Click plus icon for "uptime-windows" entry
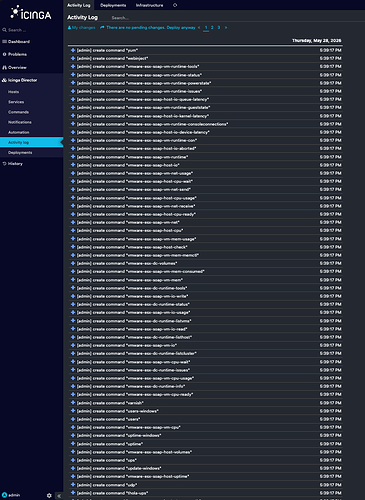Viewport: 365px width, 500px height. (73, 435)
